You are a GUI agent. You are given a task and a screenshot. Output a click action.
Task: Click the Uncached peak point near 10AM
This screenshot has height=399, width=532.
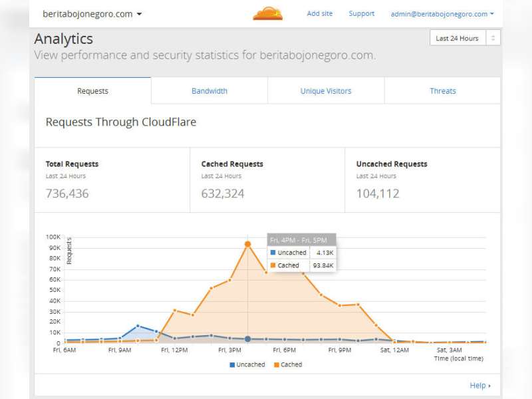[x=138, y=326]
